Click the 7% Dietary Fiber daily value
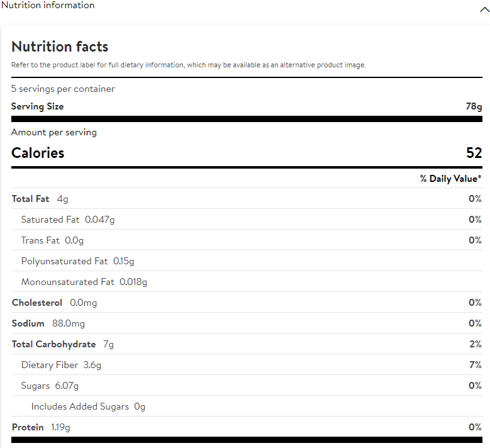 coord(475,365)
